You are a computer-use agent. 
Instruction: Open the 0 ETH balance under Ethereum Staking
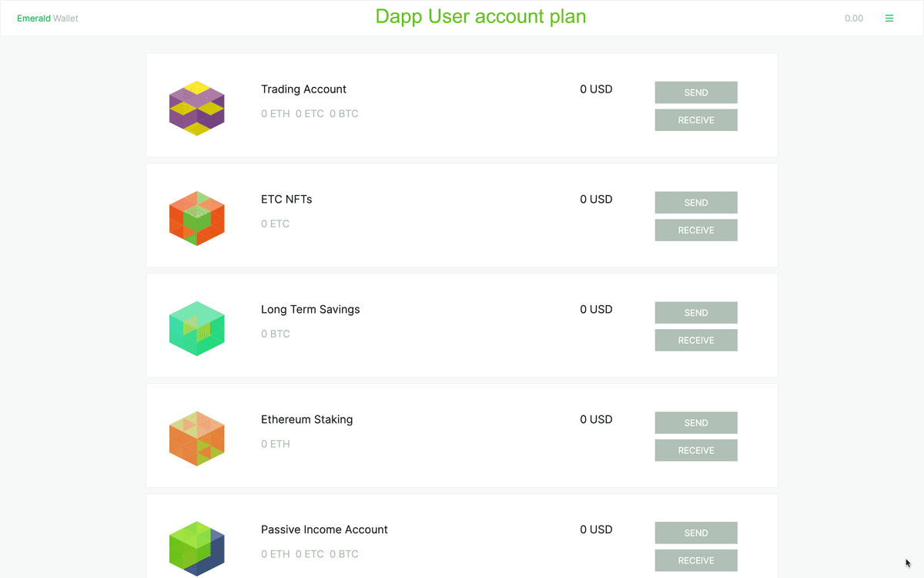pyautogui.click(x=275, y=444)
